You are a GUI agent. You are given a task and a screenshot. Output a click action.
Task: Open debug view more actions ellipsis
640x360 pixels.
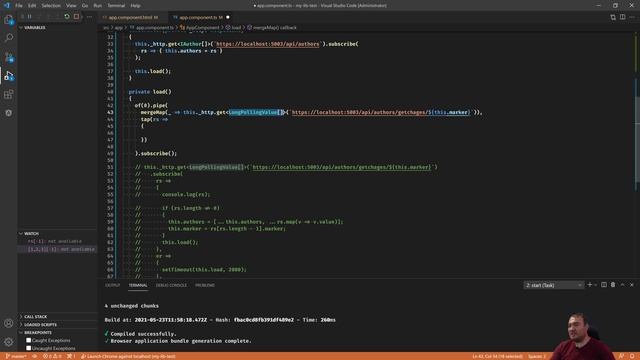click(x=89, y=17)
